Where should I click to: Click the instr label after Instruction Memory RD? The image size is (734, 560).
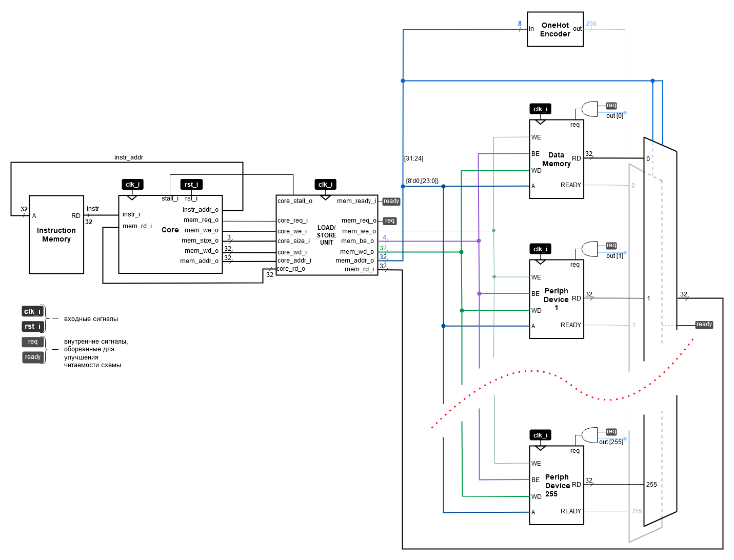tap(93, 209)
